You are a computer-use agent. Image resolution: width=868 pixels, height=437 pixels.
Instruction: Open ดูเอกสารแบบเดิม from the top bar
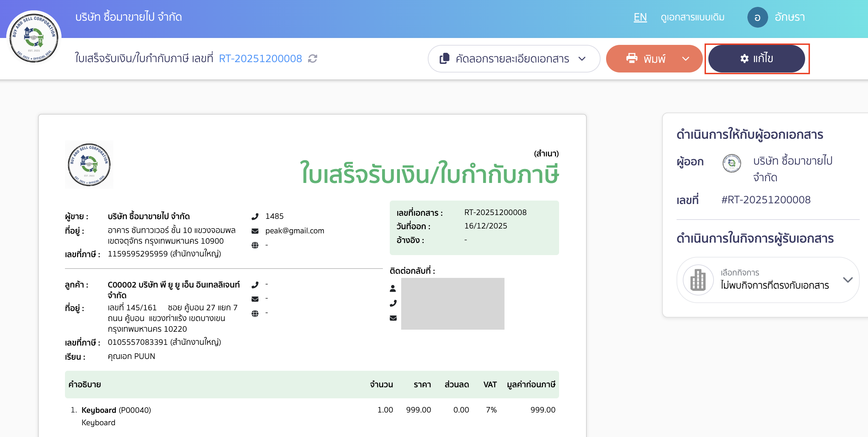tap(692, 17)
